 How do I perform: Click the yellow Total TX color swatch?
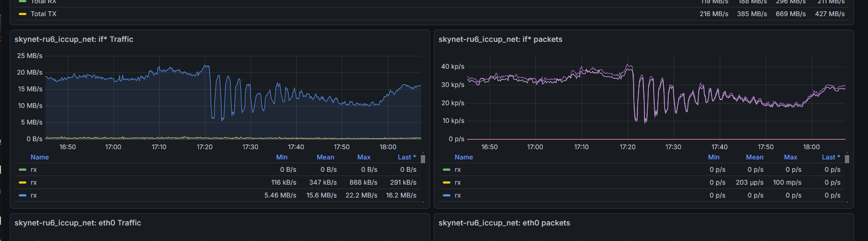coord(23,14)
